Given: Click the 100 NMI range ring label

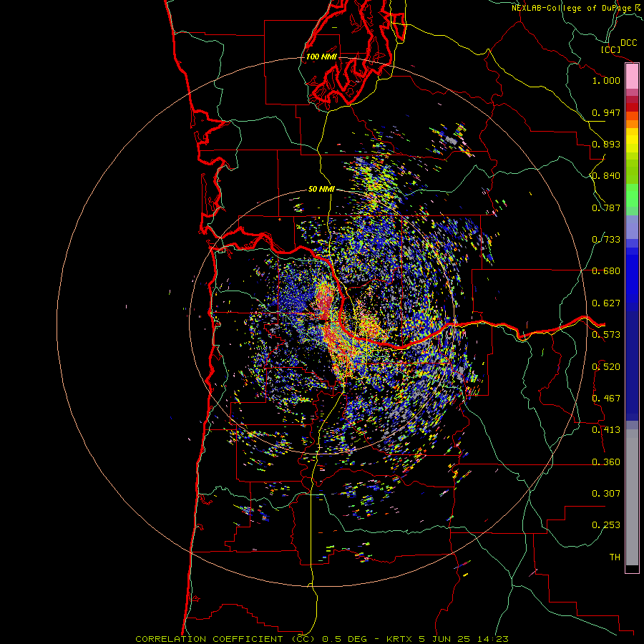Looking at the screenshot, I should 321,57.
